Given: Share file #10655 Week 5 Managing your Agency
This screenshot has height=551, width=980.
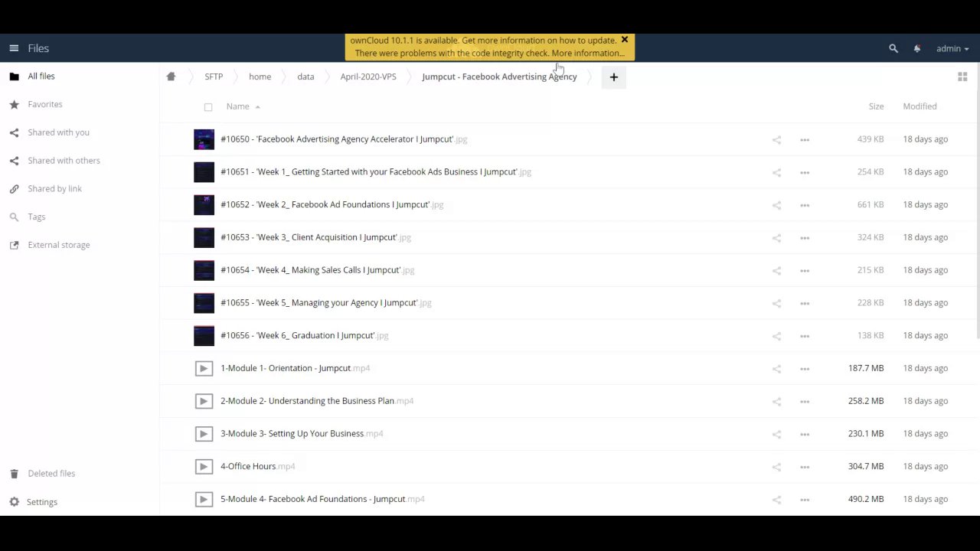Looking at the screenshot, I should point(776,303).
